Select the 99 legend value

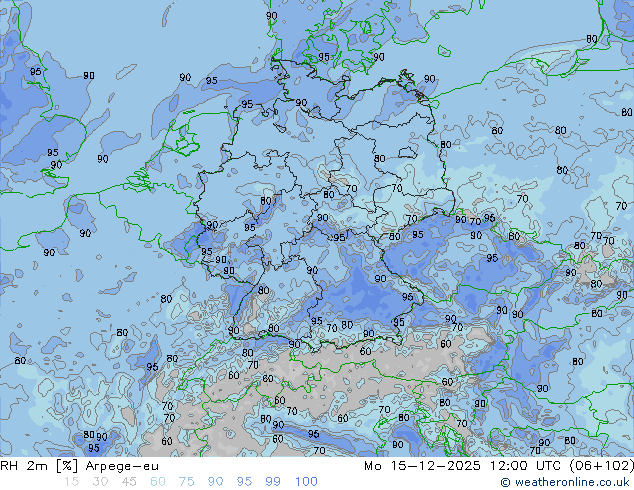click(273, 482)
